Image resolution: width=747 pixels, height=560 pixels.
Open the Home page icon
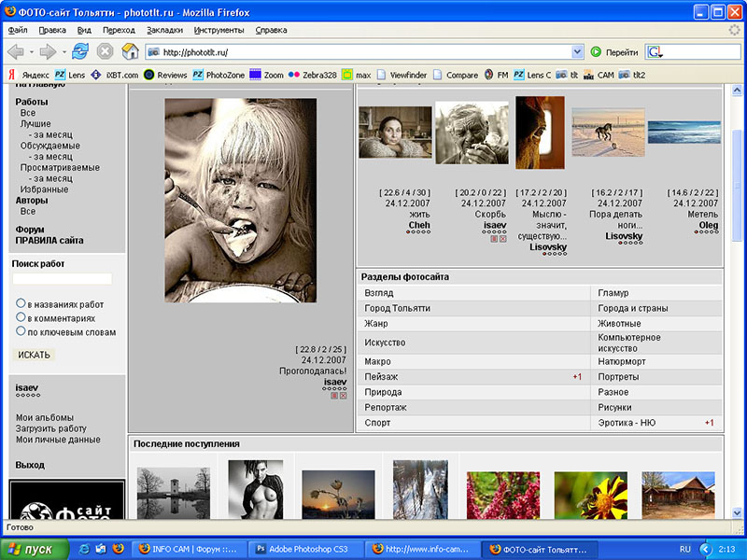click(x=130, y=51)
